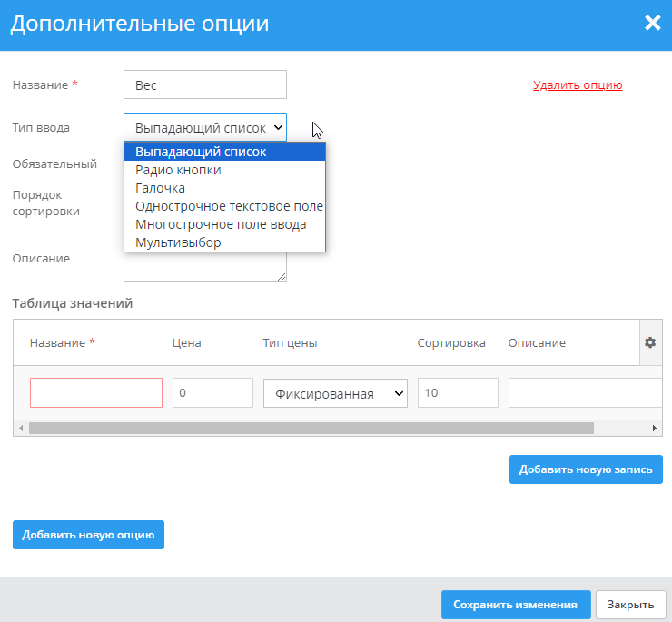Screen dimensions: 672x622
Task: Click the "Сортировка" field showing 10
Action: (458, 393)
